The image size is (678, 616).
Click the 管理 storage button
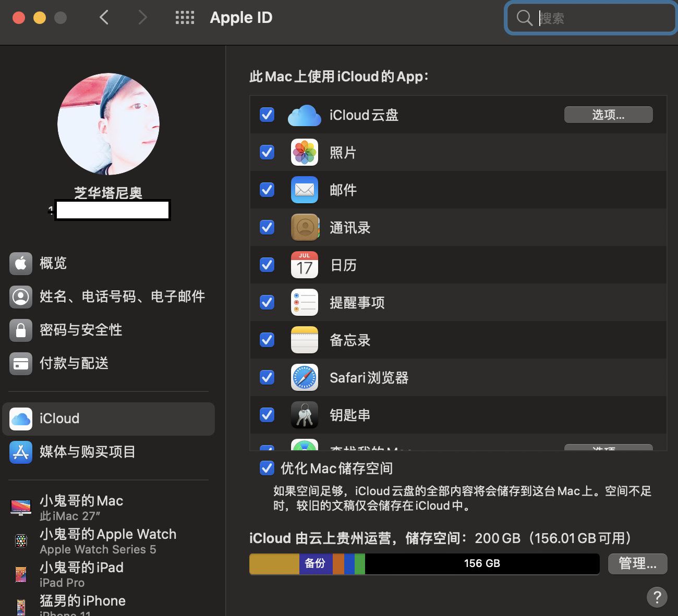(x=637, y=563)
